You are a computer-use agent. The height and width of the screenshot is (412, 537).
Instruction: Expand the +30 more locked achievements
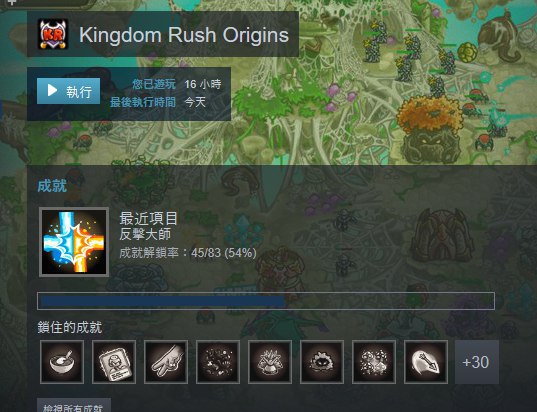[477, 362]
